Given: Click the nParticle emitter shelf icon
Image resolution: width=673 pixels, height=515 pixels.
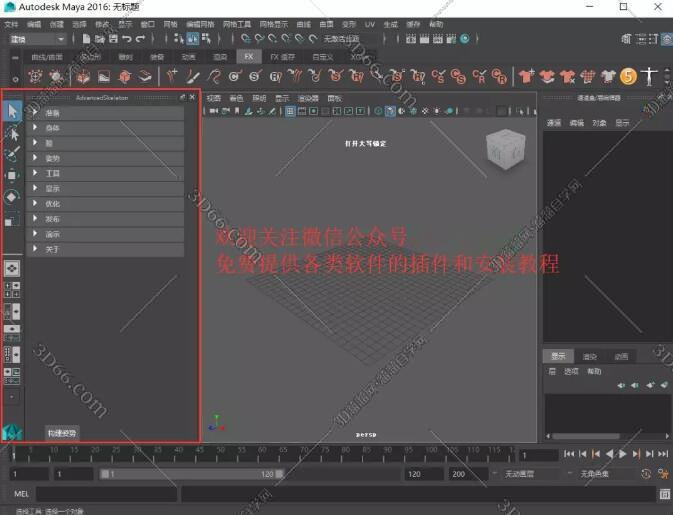Looking at the screenshot, I should point(35,77).
